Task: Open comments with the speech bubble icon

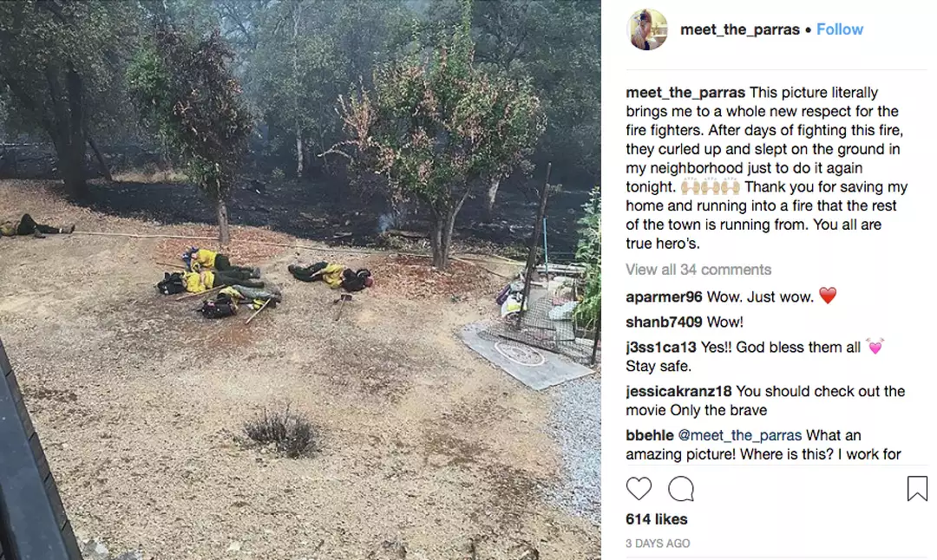Action: (681, 488)
